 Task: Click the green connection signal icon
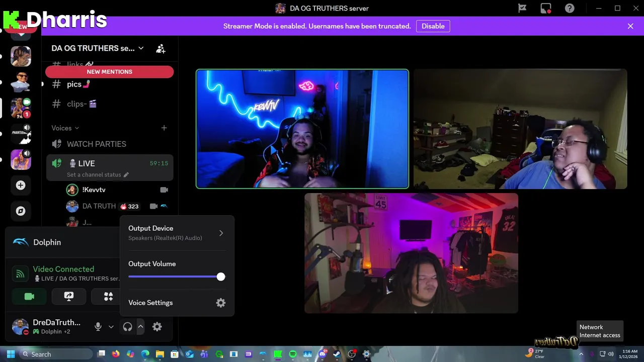coord(20,274)
